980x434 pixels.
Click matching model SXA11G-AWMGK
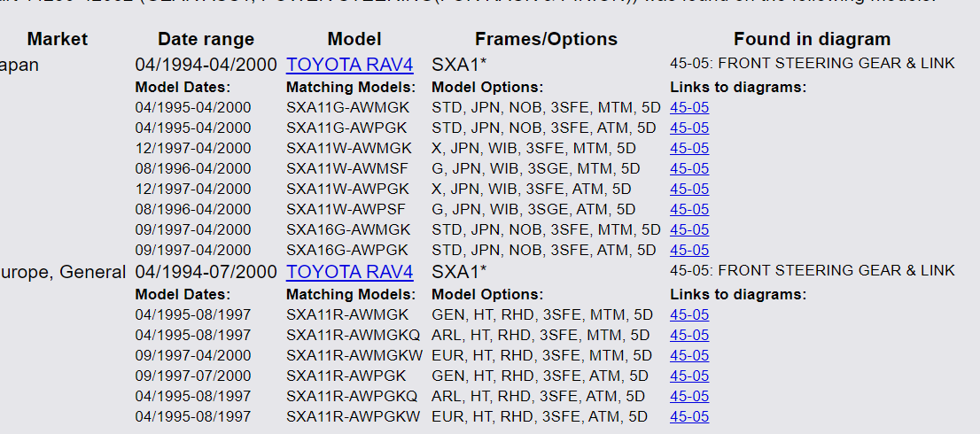[348, 107]
